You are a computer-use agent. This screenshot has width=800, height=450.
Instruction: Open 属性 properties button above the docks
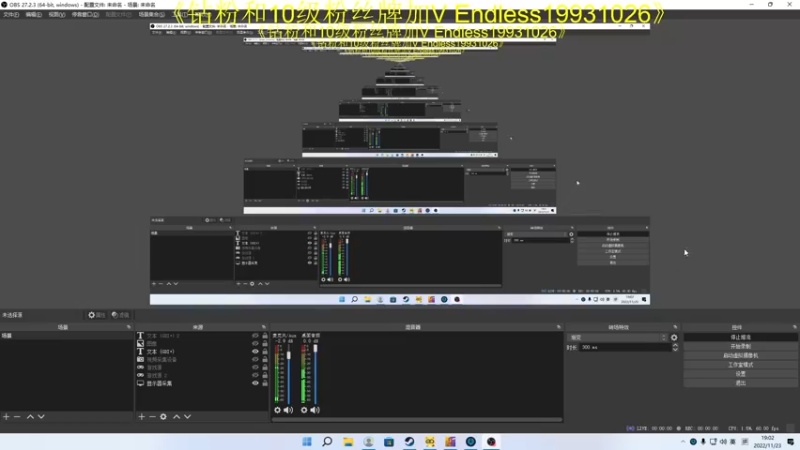coord(96,315)
